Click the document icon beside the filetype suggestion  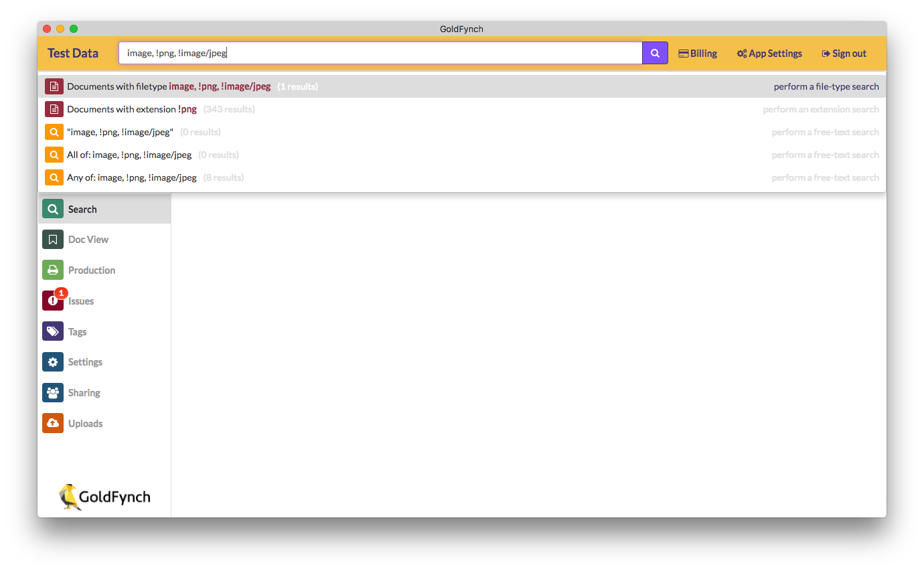coord(54,86)
